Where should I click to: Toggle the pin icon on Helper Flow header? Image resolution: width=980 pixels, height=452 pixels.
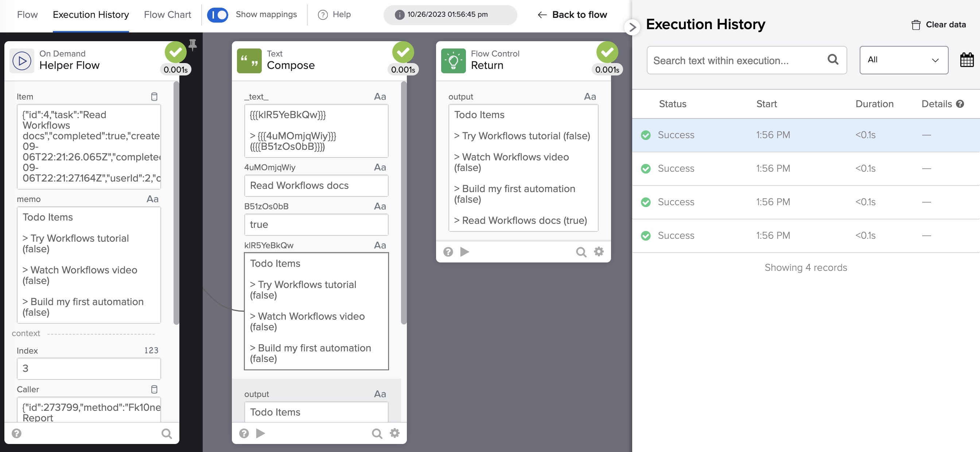pos(192,45)
